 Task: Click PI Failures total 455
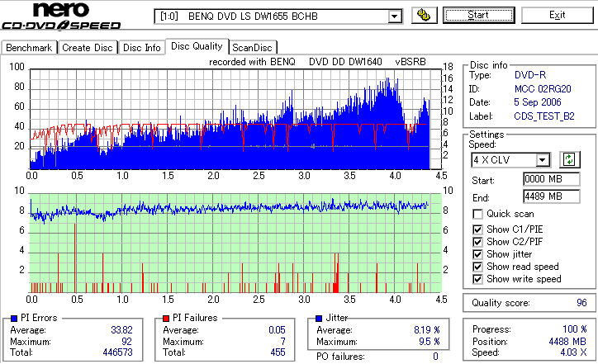[278, 352]
